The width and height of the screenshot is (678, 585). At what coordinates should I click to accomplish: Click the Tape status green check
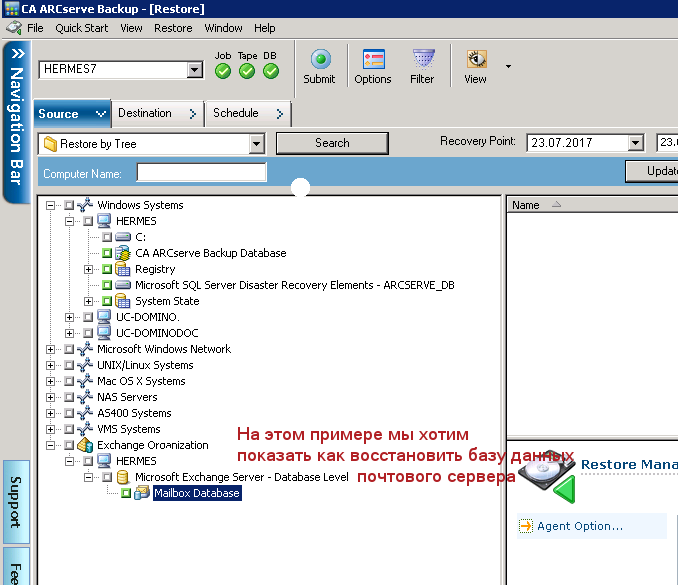[x=247, y=71]
